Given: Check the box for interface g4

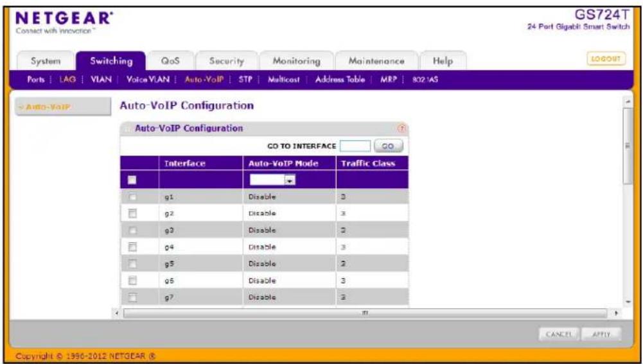Looking at the screenshot, I should (132, 247).
